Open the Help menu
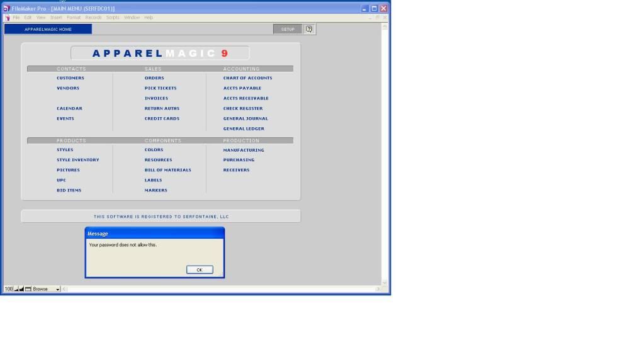 point(149,18)
